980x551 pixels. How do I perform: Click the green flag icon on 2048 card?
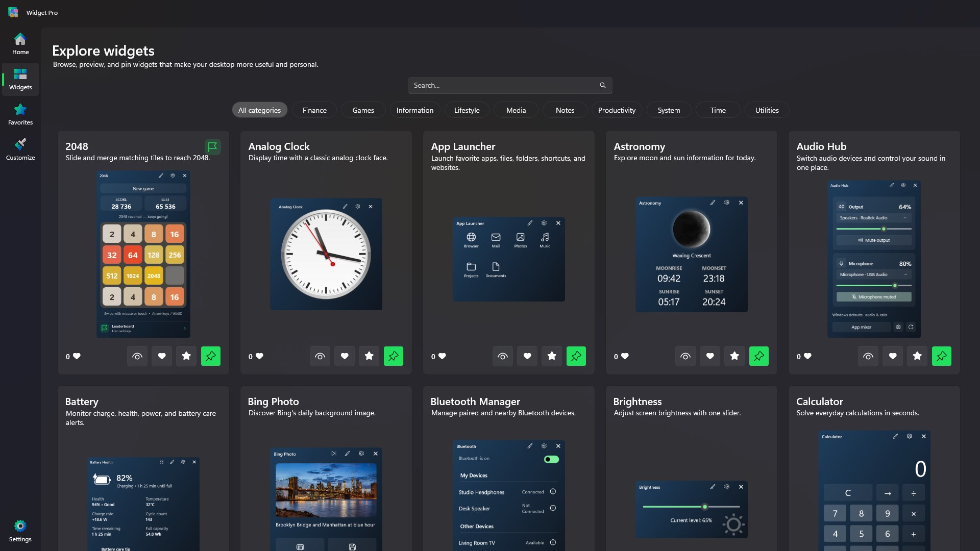(212, 147)
